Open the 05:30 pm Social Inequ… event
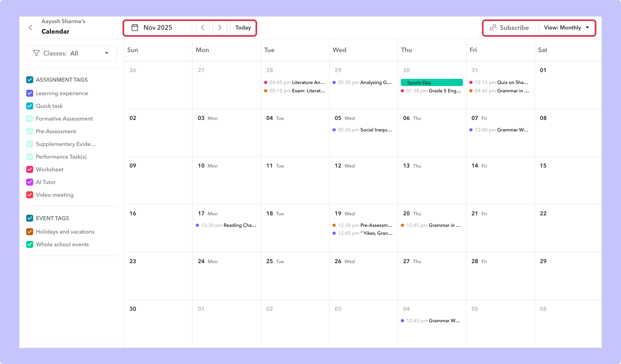Screen dimensions: 621x364 point(362,130)
